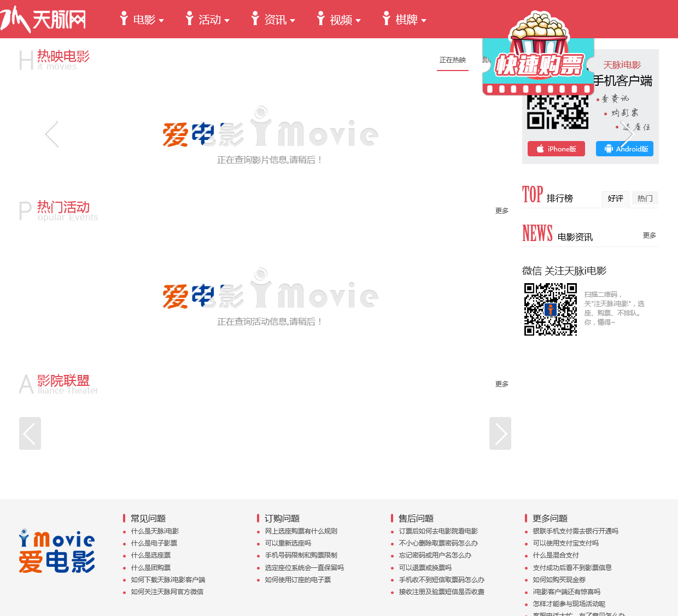Open FAQ 如何关注天脉网官方微信
This screenshot has height=616, width=678.
(167, 592)
